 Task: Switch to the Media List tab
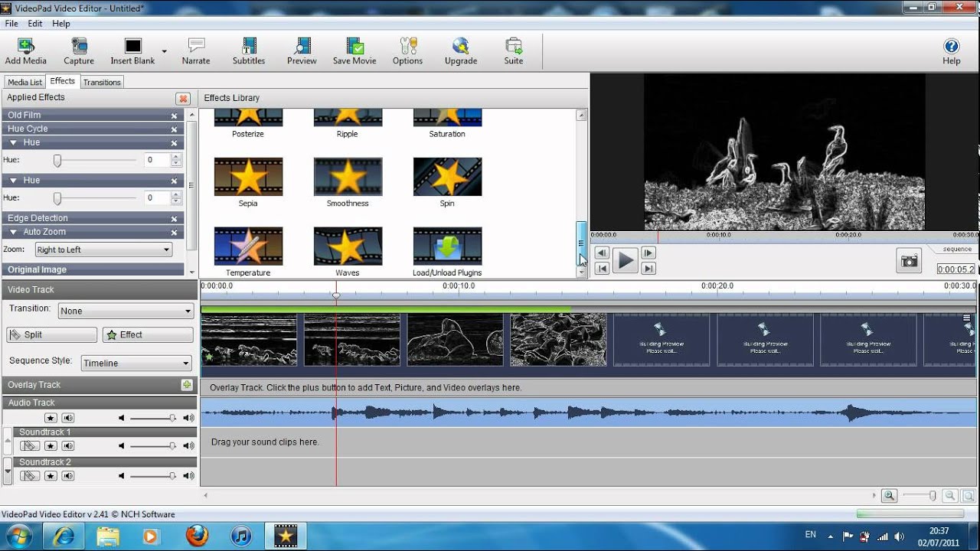click(x=24, y=82)
